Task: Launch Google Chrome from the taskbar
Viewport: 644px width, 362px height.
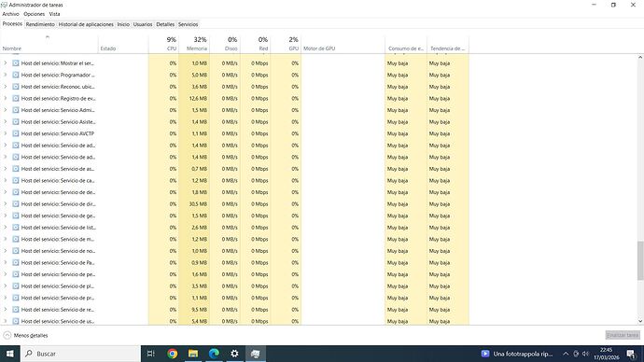Action: click(172, 354)
